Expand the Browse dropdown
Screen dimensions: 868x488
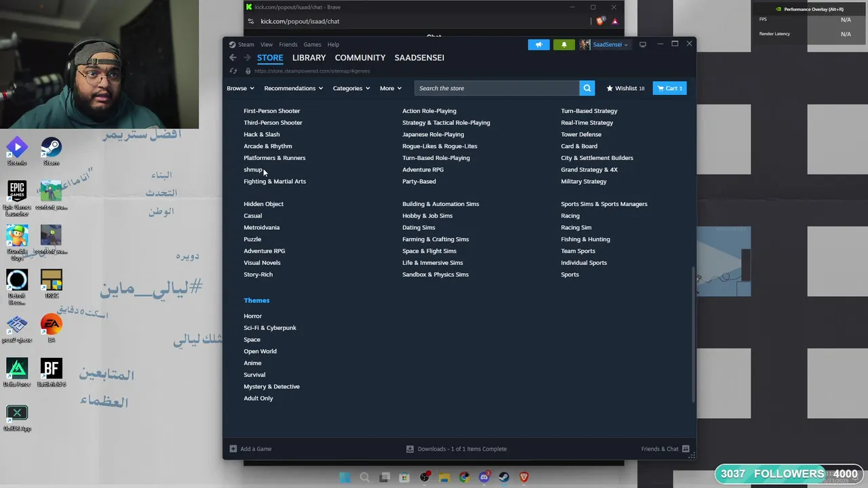[240, 88]
